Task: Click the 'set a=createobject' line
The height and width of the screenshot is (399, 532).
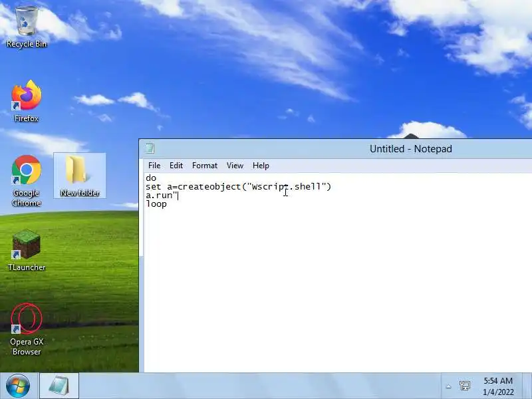Action: tap(238, 187)
